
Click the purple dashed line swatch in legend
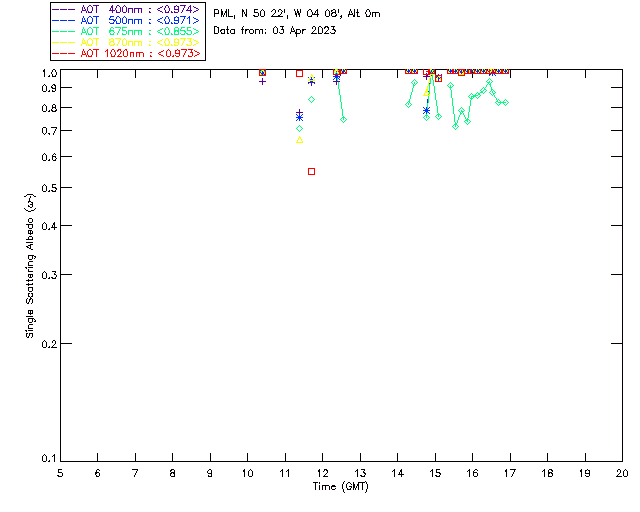64,9
